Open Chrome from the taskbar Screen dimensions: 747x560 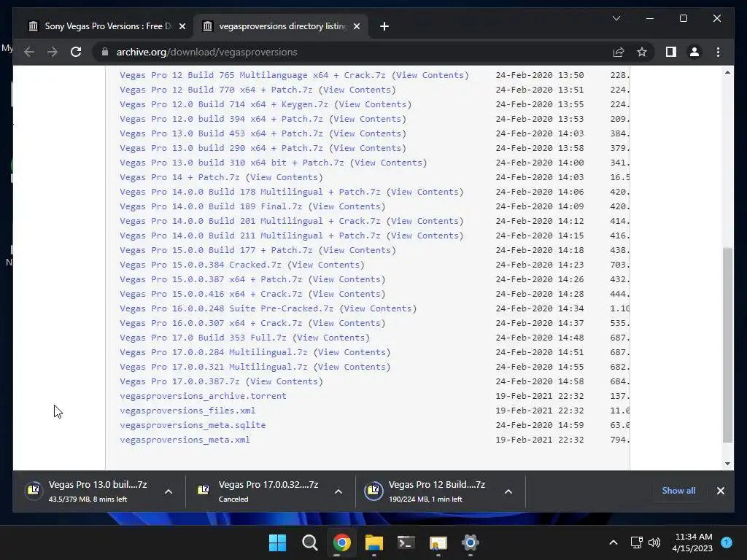pos(342,542)
